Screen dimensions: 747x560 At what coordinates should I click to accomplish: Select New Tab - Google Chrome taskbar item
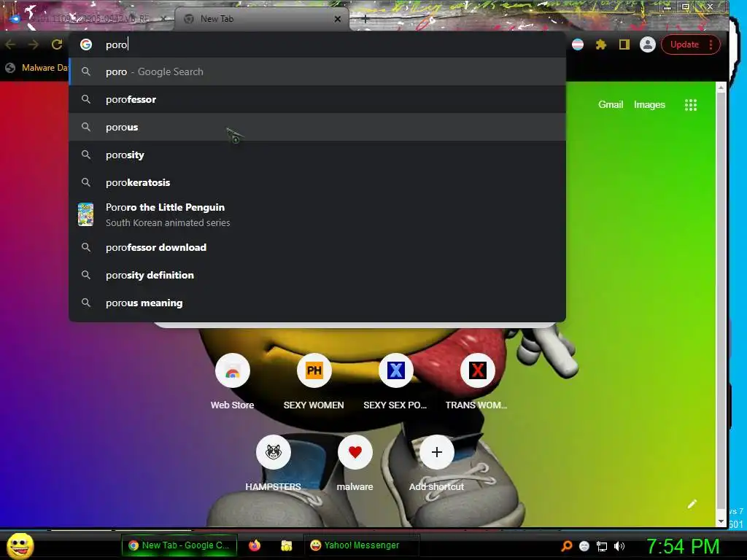point(179,545)
